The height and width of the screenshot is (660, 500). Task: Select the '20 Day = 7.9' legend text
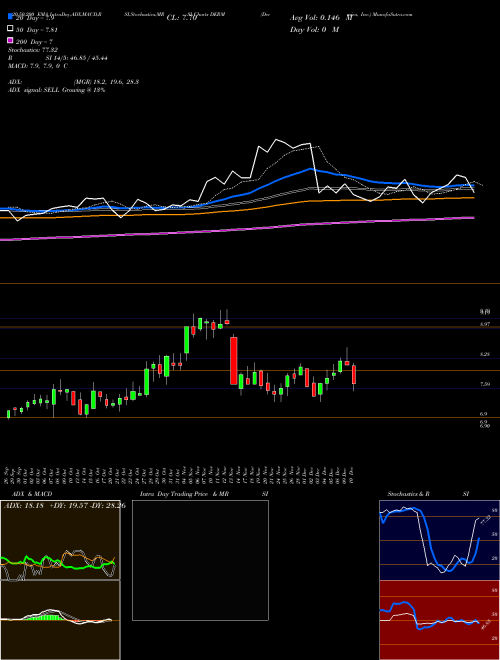point(35,18)
